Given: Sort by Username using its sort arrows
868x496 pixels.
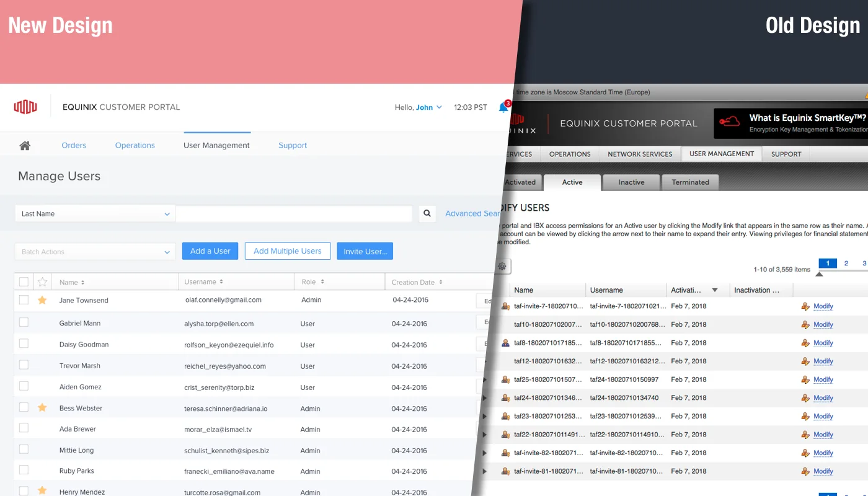Looking at the screenshot, I should (221, 282).
